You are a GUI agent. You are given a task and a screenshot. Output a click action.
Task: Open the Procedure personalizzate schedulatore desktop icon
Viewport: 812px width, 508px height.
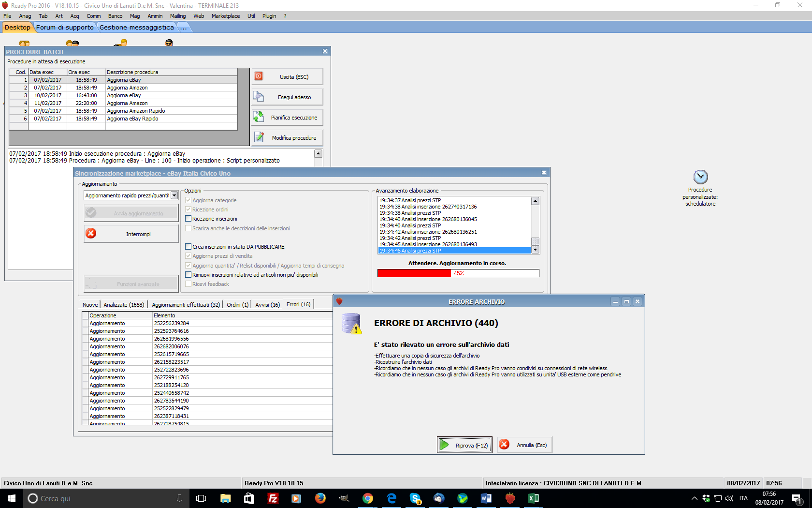pos(700,189)
